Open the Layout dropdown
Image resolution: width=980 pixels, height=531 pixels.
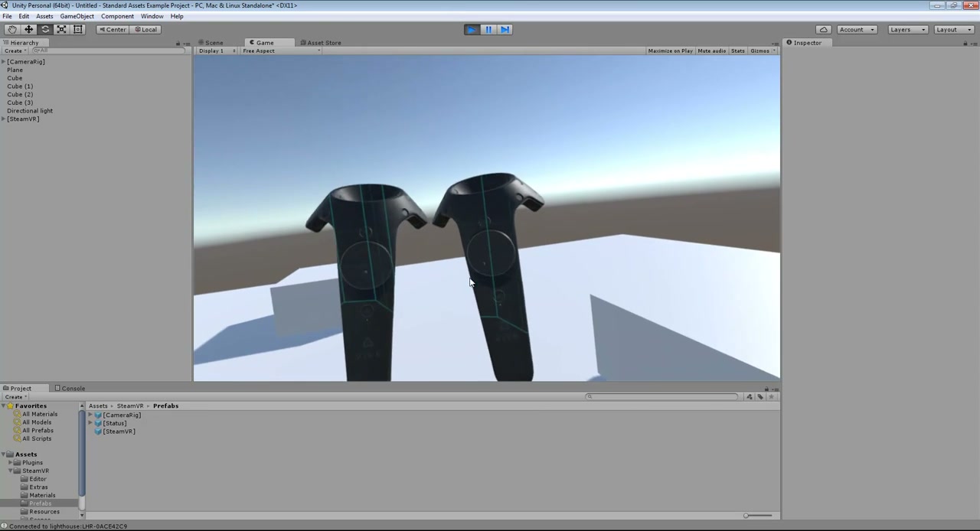point(952,29)
